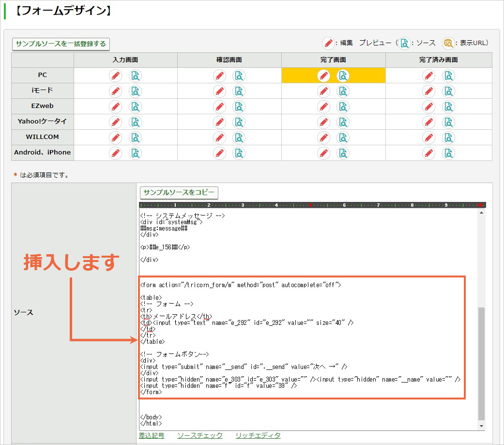Preview the WILLCOM 完了済み画面 source
The width and height of the screenshot is (504, 445).
point(448,138)
